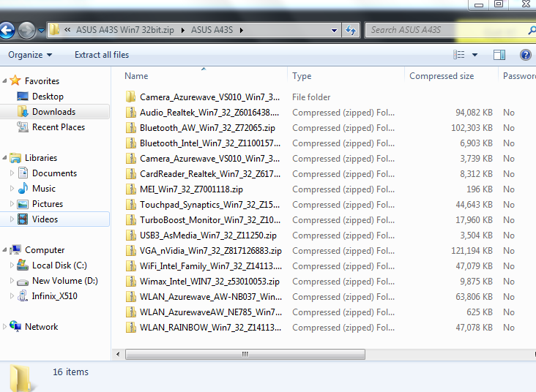Click Extract all files

tap(102, 55)
